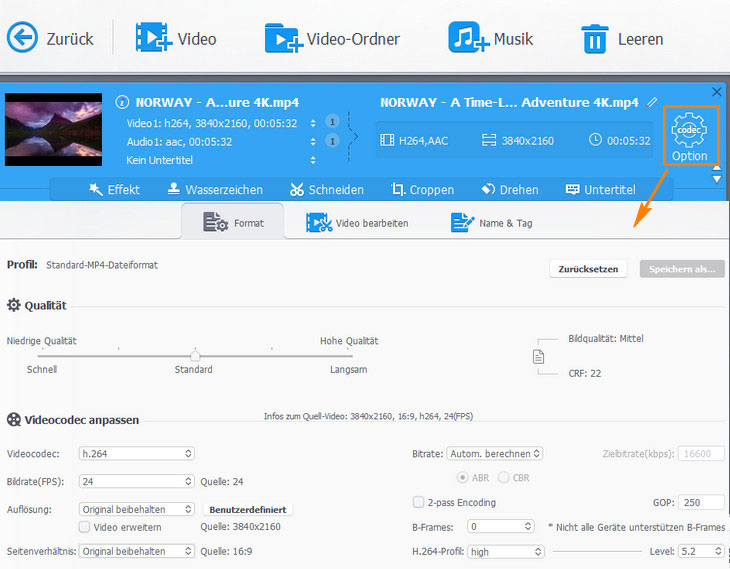The height and width of the screenshot is (569, 730).
Task: Expand the Videocodec h.264 dropdown
Action: (x=137, y=454)
